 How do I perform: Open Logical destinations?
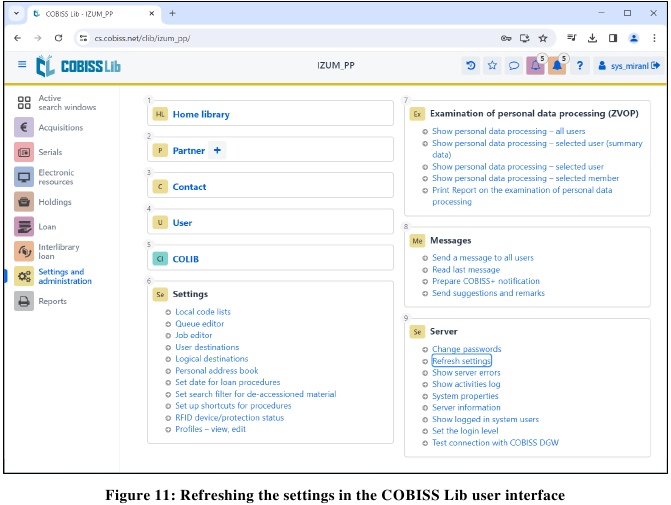coord(211,359)
